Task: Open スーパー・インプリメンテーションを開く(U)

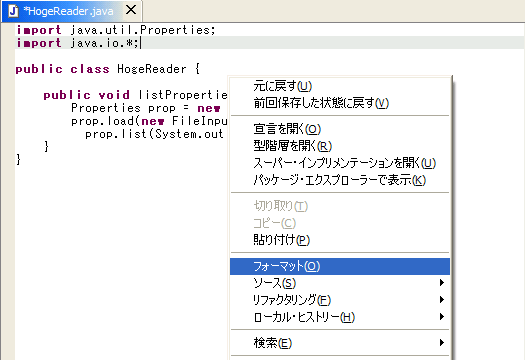Action: point(340,163)
